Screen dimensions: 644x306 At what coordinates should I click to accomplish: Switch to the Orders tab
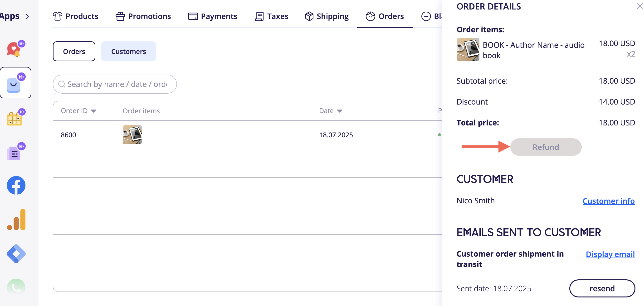coord(385,16)
